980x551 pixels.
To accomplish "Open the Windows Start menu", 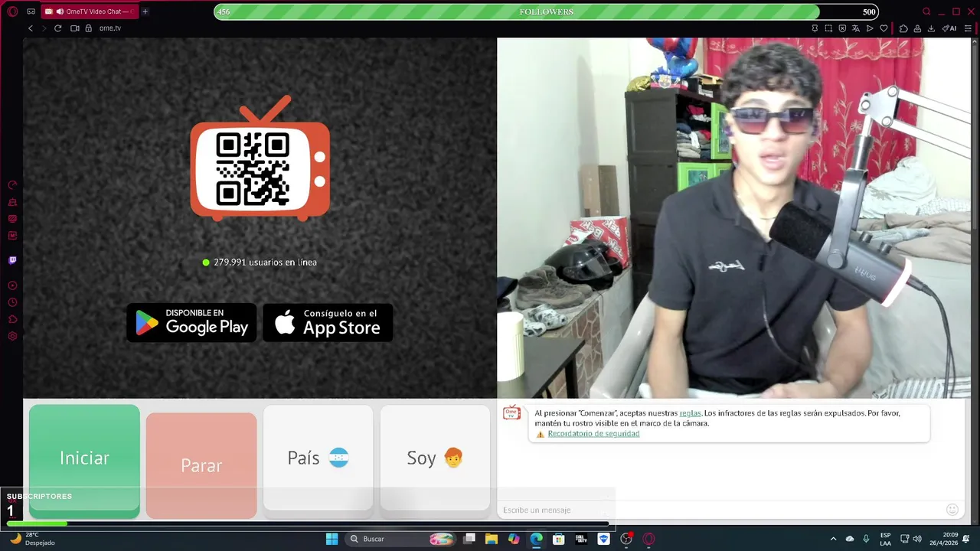I will pyautogui.click(x=332, y=539).
